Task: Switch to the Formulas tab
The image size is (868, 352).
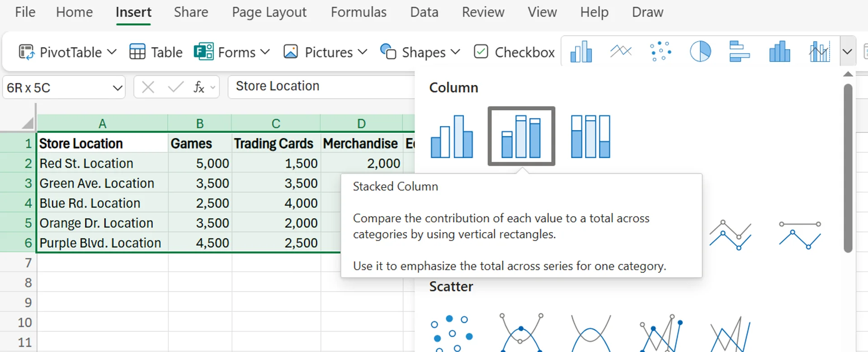Action: click(359, 12)
